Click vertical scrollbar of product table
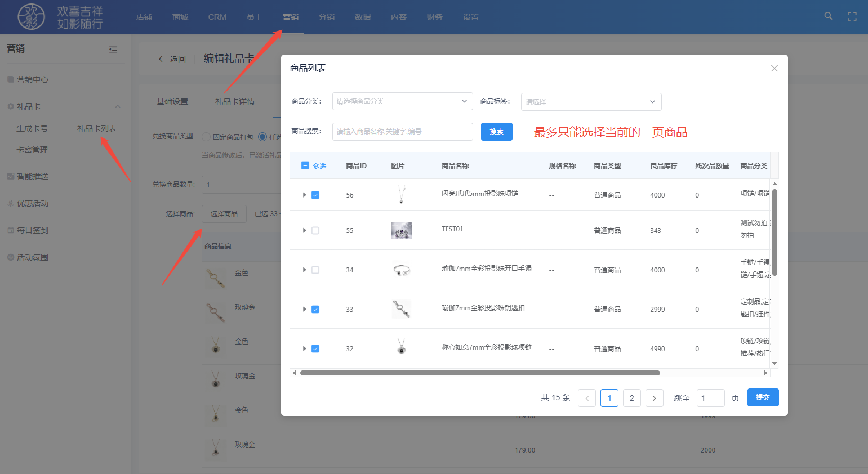This screenshot has height=474, width=868. [x=774, y=232]
